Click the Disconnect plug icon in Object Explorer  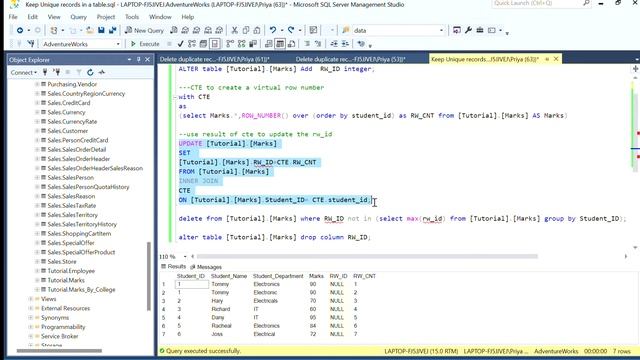coord(57,72)
